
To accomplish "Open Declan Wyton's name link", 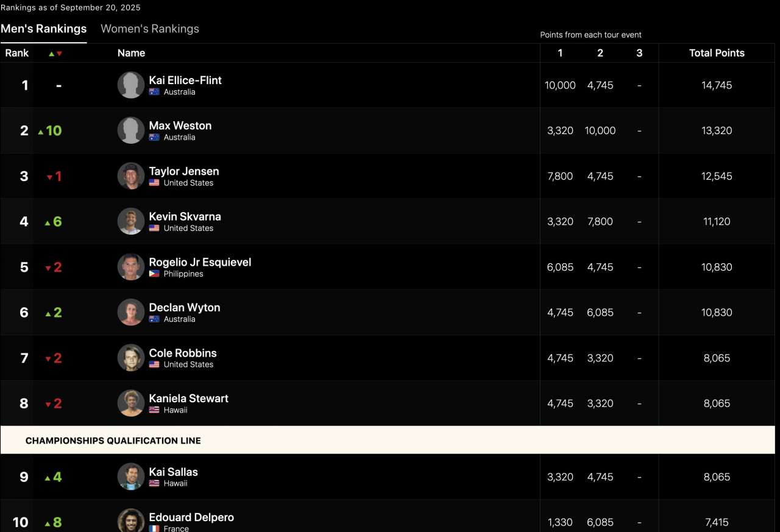I will pos(185,307).
